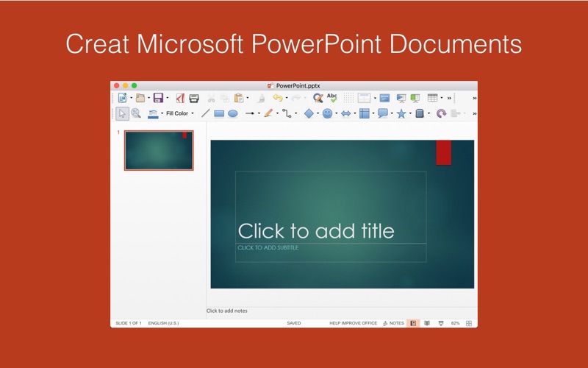Fit slide to window icon
588x368 pixels.
click(x=469, y=323)
